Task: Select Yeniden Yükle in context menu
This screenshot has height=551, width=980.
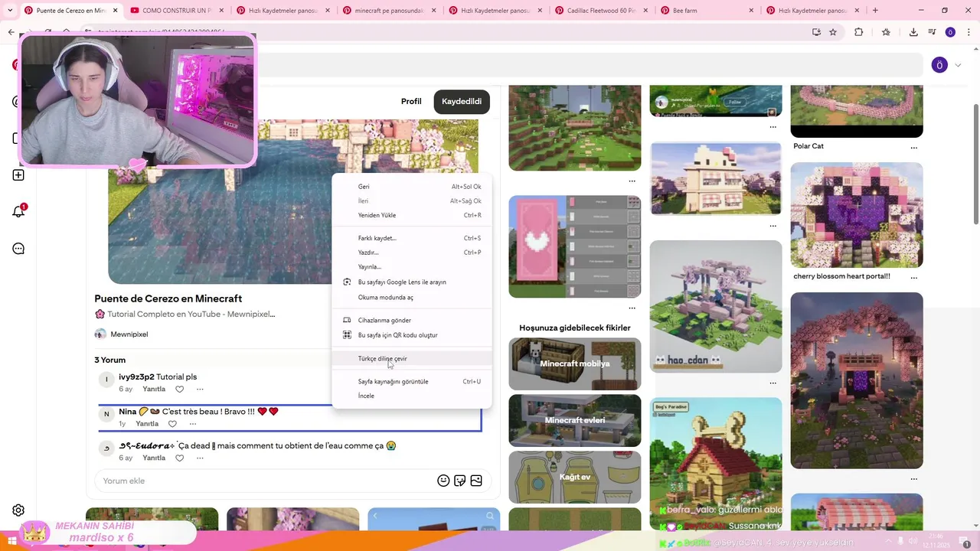Action: [412, 215]
